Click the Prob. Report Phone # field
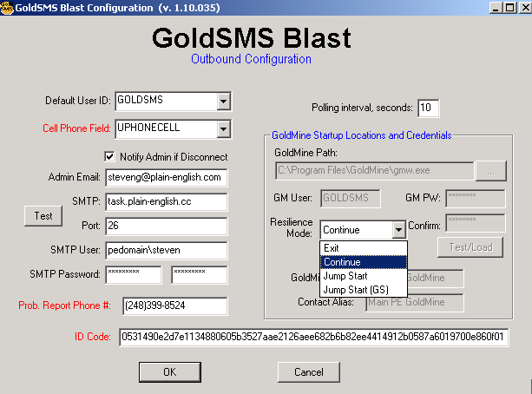 tap(175, 306)
